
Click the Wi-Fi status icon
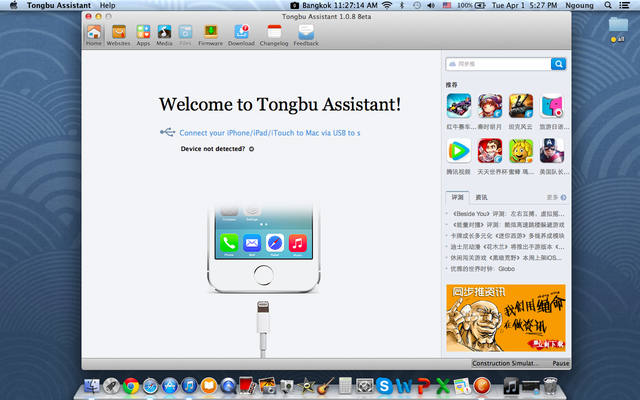(x=387, y=5)
